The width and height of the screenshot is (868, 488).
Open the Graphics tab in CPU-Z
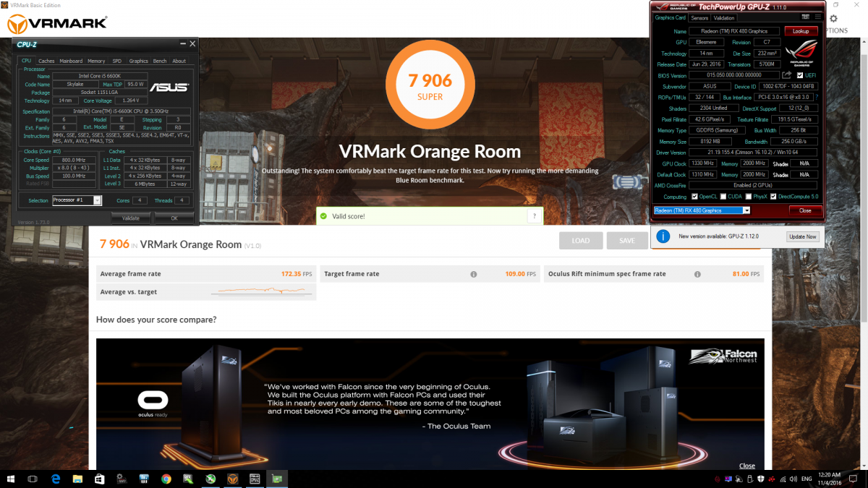point(139,61)
